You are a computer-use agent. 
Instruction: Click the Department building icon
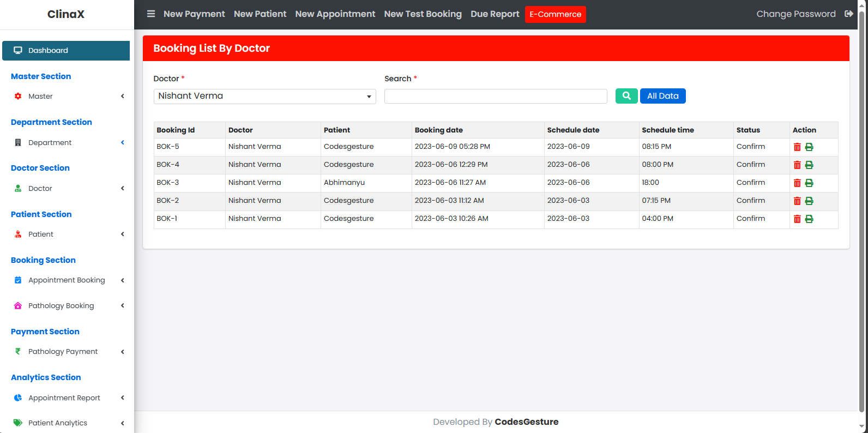coord(18,142)
